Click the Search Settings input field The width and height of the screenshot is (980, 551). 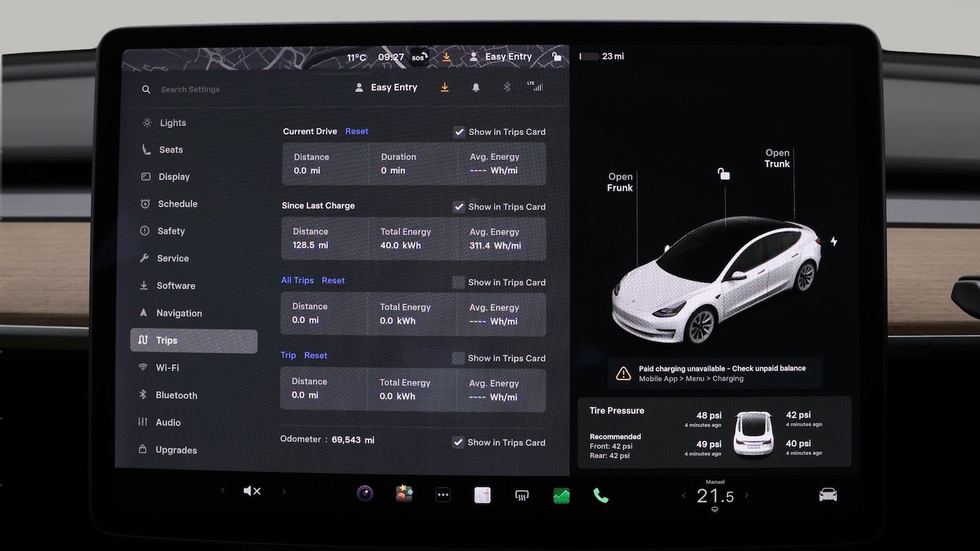click(x=190, y=89)
